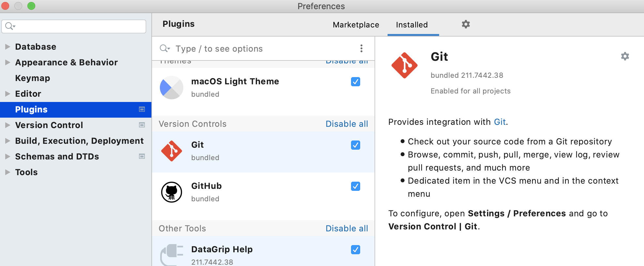Click the project-level icon next to Version Control
This screenshot has width=644, height=266.
click(142, 125)
